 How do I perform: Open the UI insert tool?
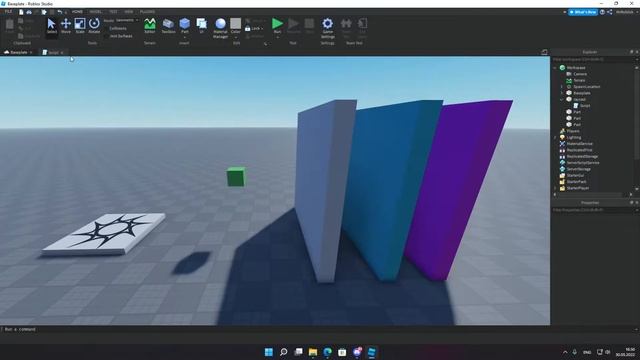pos(202,23)
